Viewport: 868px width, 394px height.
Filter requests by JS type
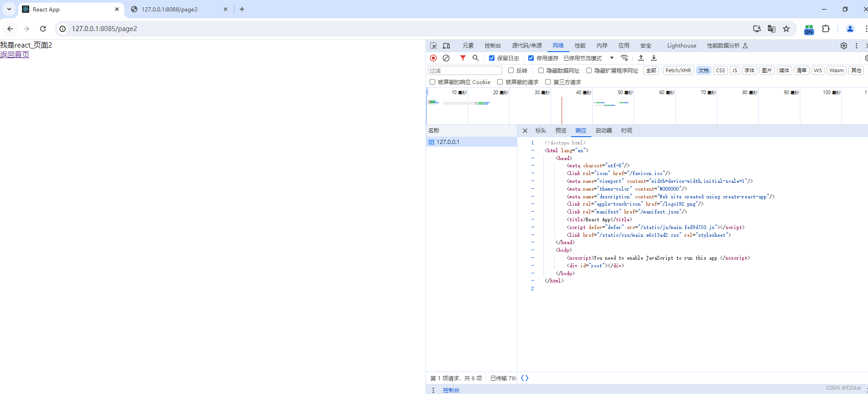tap(735, 70)
